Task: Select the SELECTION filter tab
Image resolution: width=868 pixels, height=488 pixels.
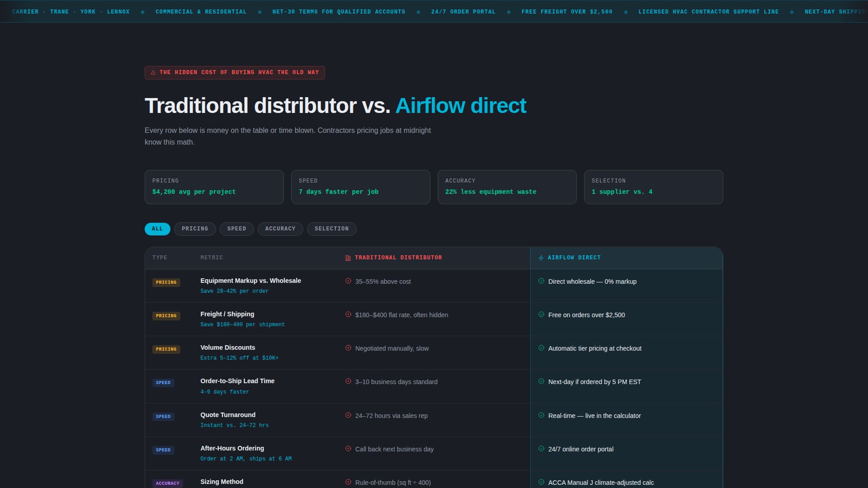Action: tap(331, 229)
